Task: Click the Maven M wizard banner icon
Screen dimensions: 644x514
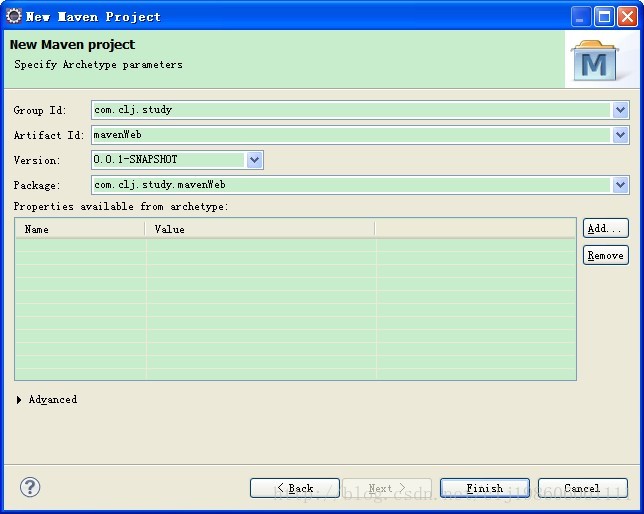Action: (x=594, y=60)
